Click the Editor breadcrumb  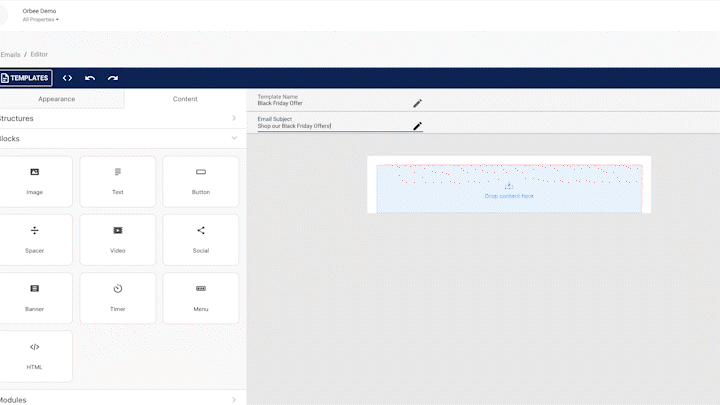pyautogui.click(x=39, y=54)
